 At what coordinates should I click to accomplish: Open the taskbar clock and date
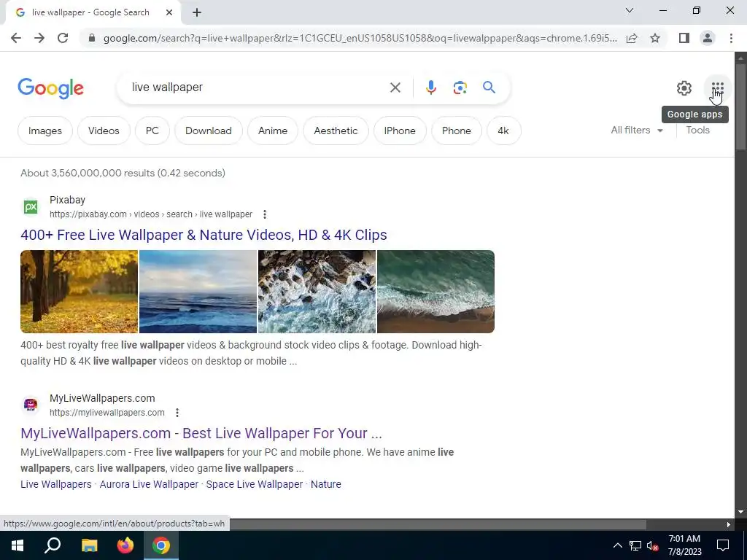coord(684,545)
